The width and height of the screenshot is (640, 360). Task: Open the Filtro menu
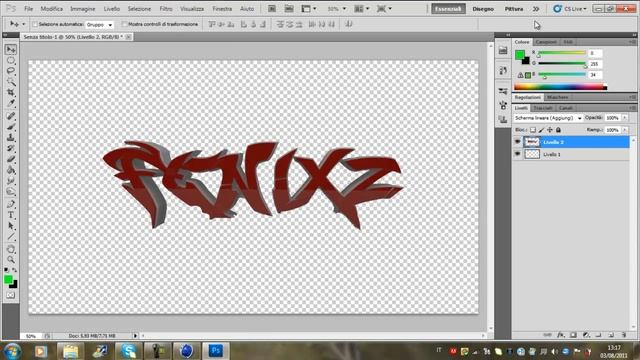click(165, 9)
